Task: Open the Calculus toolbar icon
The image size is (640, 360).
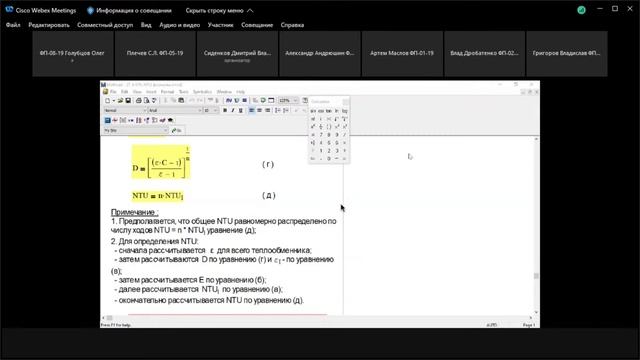Action: 139,120
